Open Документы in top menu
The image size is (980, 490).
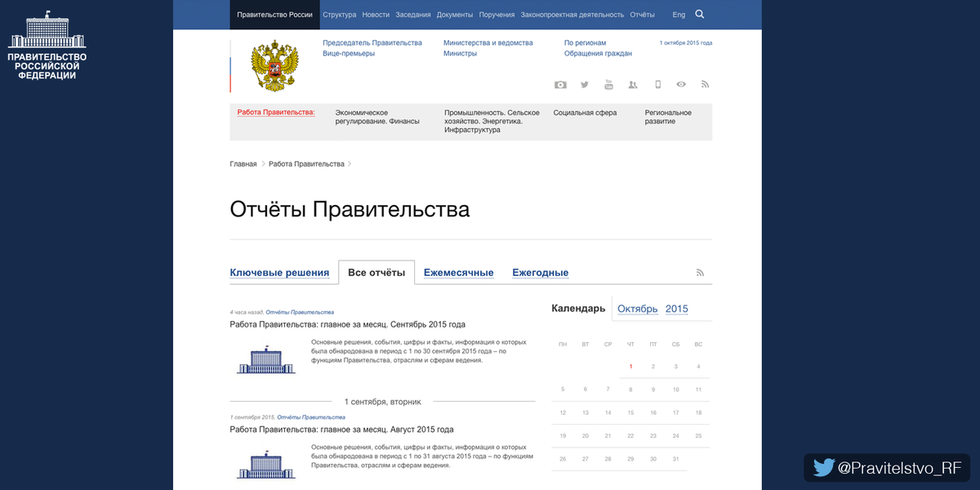coord(455,15)
